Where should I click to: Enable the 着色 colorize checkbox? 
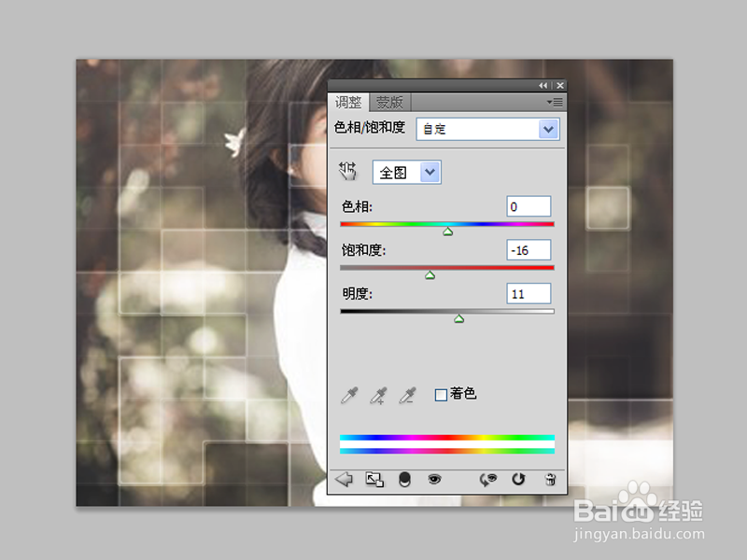pyautogui.click(x=441, y=395)
